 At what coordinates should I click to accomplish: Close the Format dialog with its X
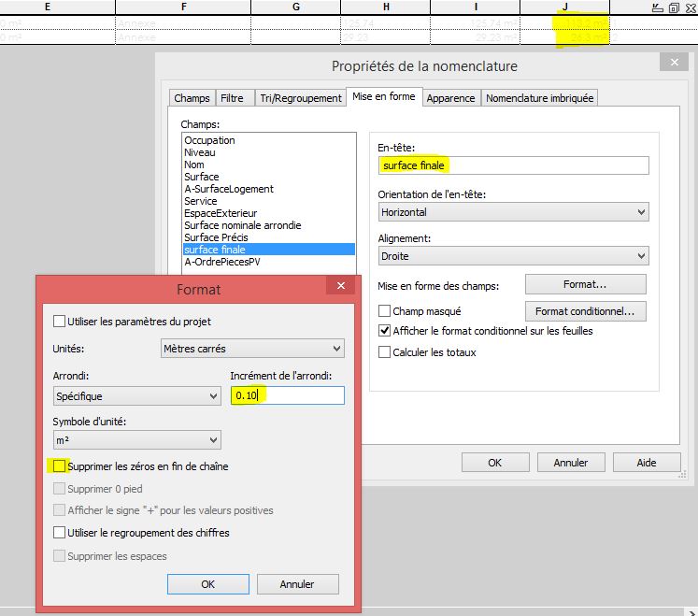click(x=342, y=287)
